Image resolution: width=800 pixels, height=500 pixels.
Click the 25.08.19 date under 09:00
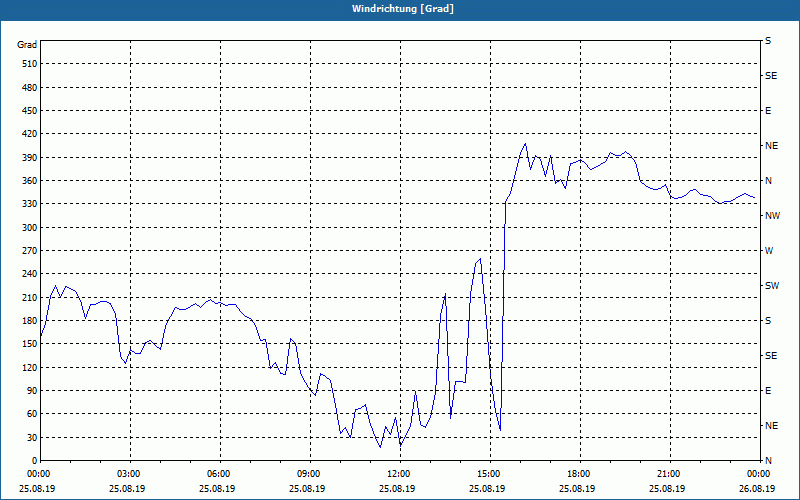[307, 488]
